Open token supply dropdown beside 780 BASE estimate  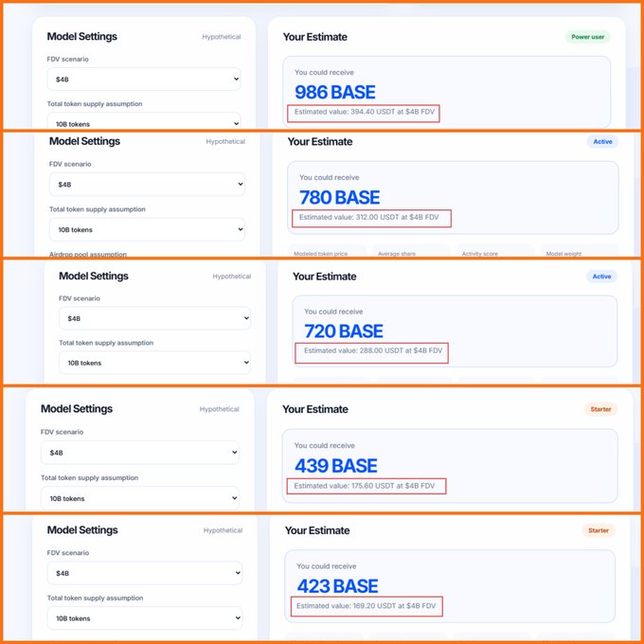[147, 229]
